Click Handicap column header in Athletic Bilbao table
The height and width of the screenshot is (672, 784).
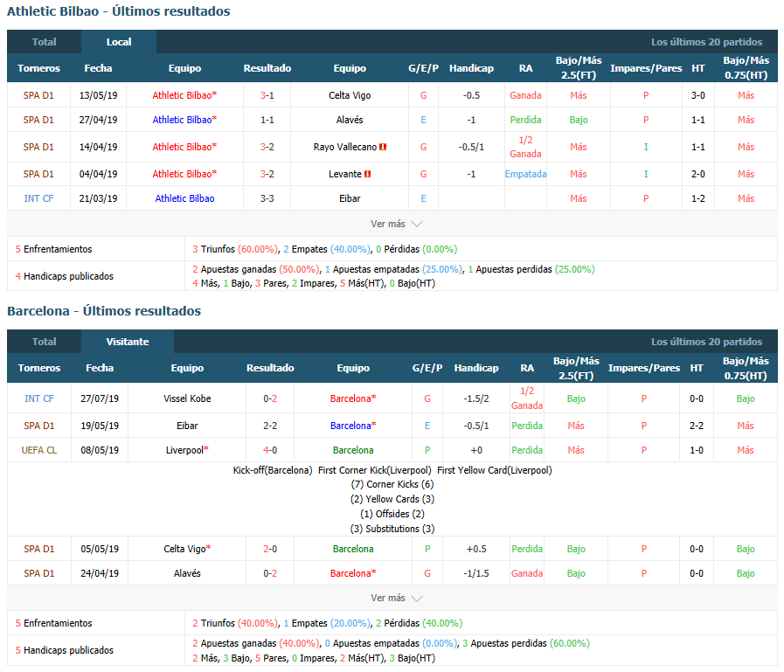click(x=471, y=68)
